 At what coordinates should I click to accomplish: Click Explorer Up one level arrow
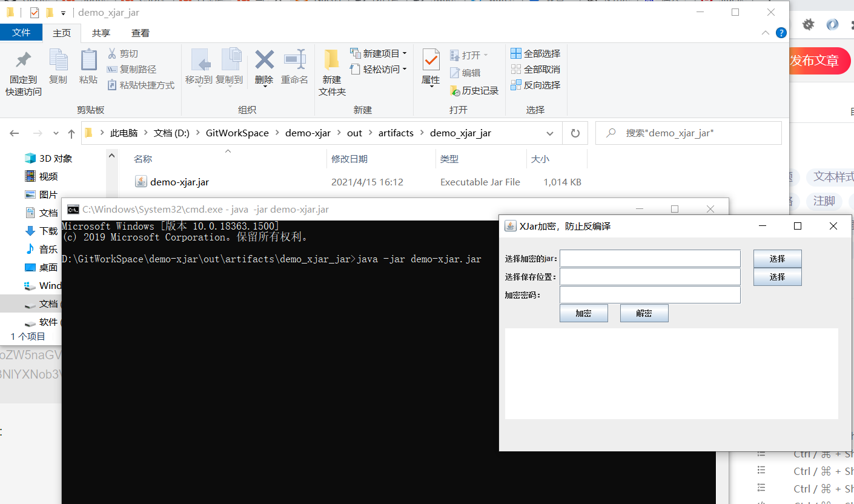point(71,133)
